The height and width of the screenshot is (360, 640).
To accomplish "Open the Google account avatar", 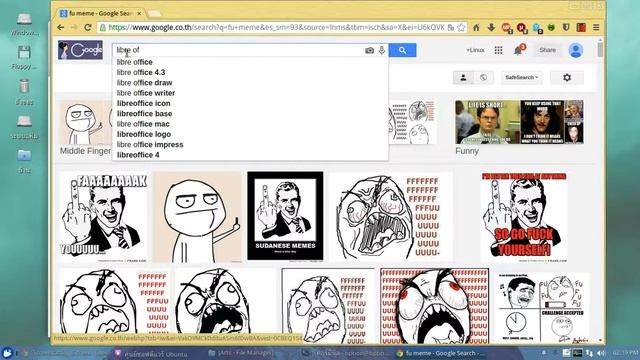I will [576, 50].
